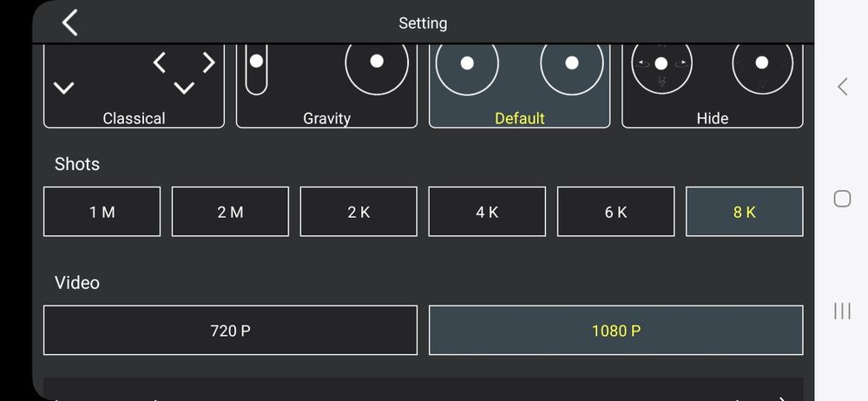The width and height of the screenshot is (868, 401).
Task: Tap the Android home navigation button
Action: [842, 198]
